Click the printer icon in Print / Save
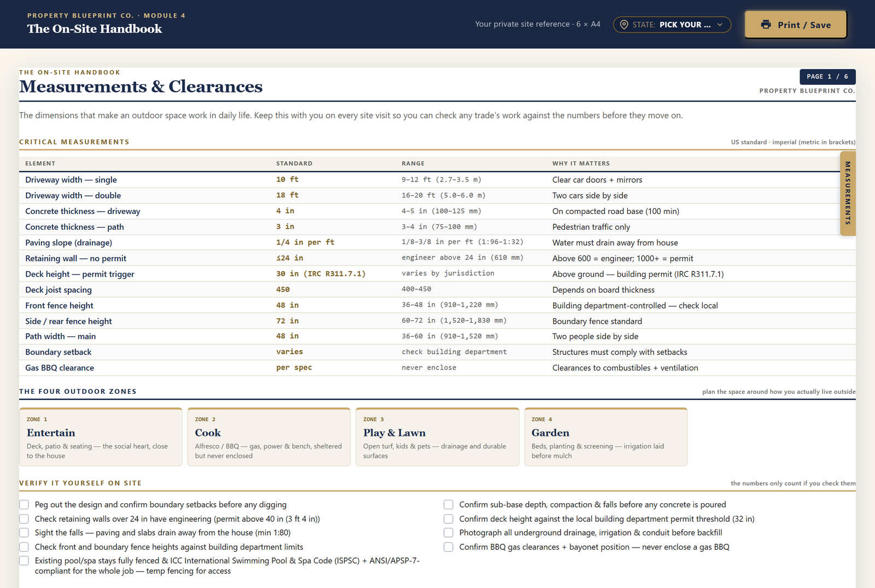This screenshot has height=588, width=875. [x=766, y=25]
